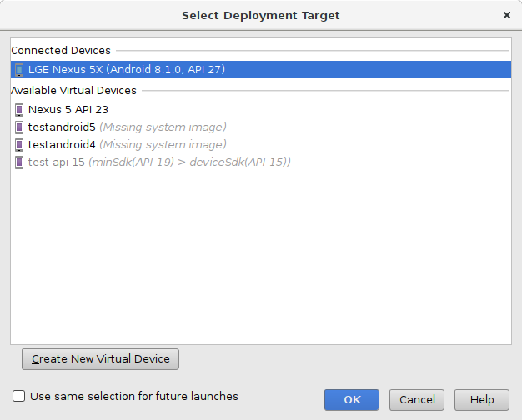Confirm with the OK button
This screenshot has width=522, height=420.
352,400
